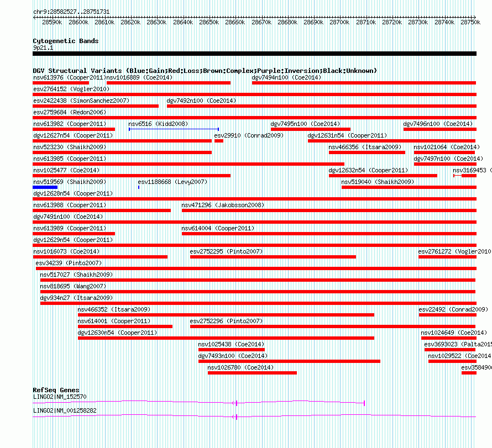Click the RefSeq Genes track heading
The height and width of the screenshot is (448, 492).
[56, 390]
